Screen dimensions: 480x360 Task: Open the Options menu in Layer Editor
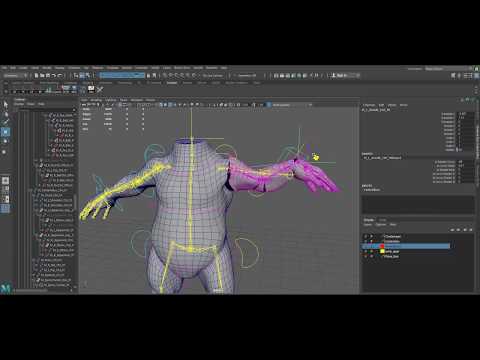tap(381, 225)
